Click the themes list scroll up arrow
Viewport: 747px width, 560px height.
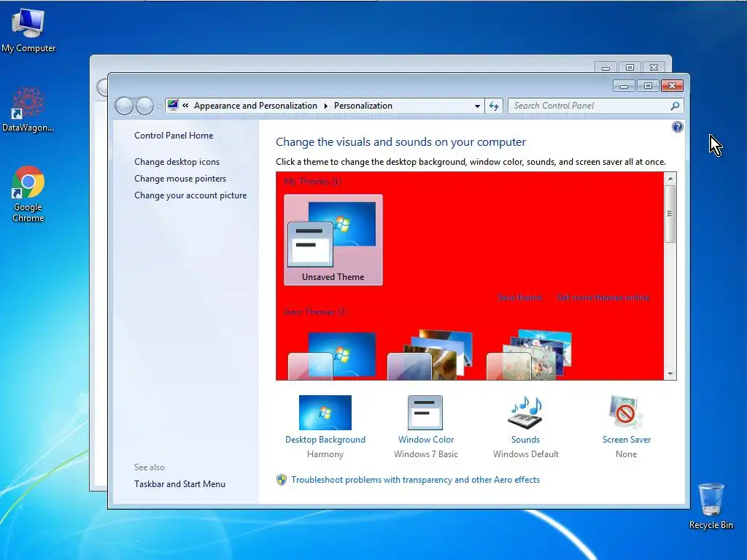(x=670, y=179)
